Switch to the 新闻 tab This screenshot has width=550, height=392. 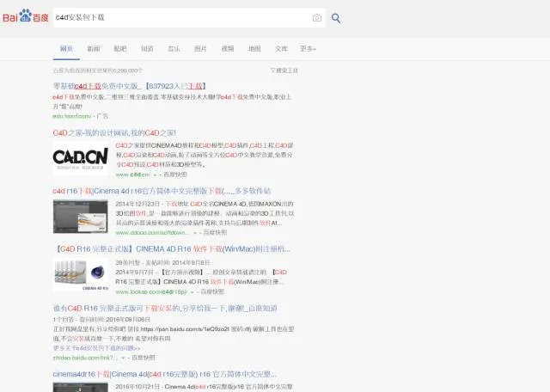click(x=94, y=48)
